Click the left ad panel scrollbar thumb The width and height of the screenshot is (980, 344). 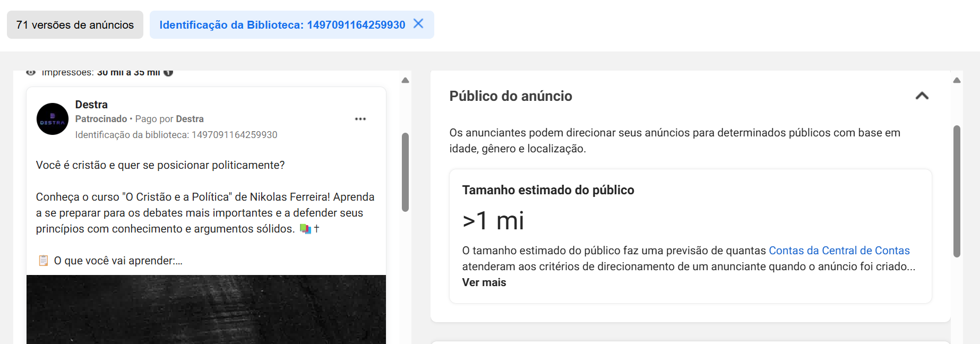tap(405, 172)
